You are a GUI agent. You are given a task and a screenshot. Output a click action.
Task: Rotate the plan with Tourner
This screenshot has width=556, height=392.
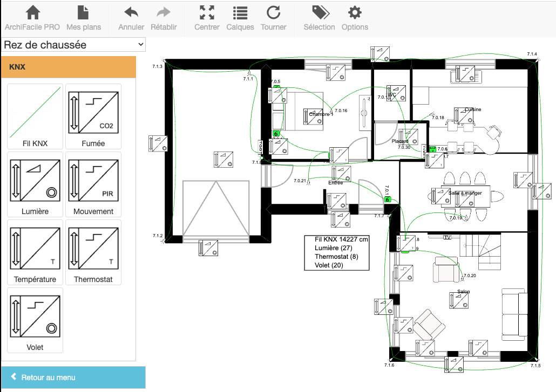(274, 18)
